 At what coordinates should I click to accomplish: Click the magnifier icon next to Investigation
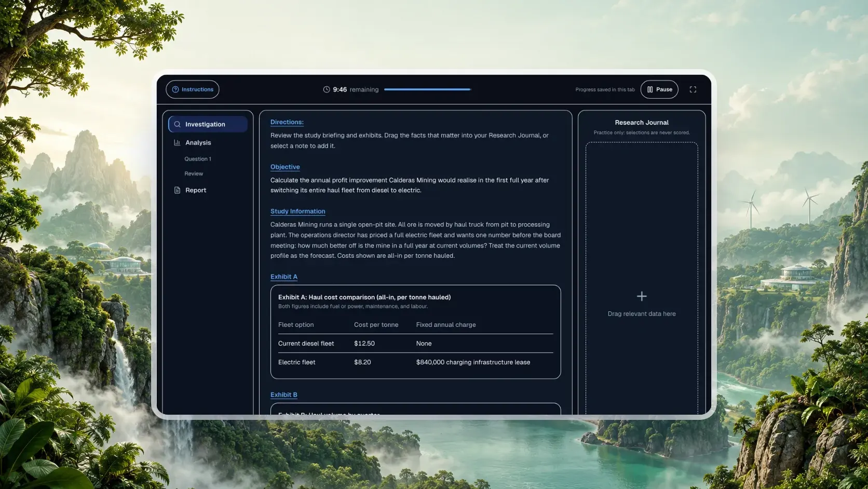pos(178,124)
